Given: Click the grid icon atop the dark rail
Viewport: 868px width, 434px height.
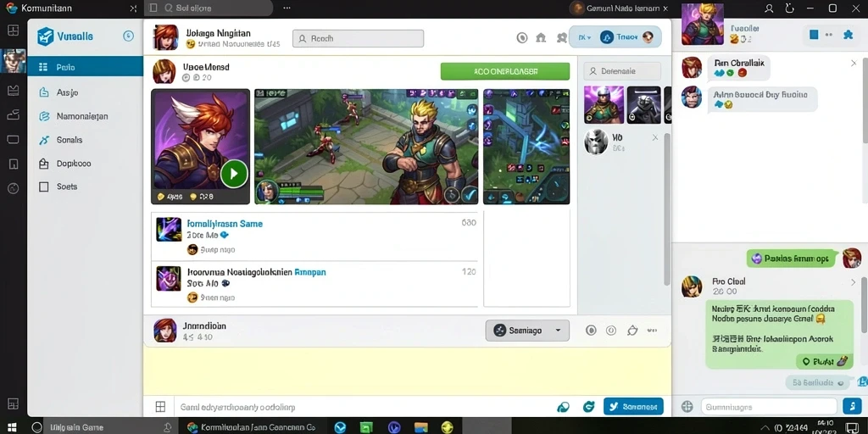Looking at the screenshot, I should click(x=14, y=31).
